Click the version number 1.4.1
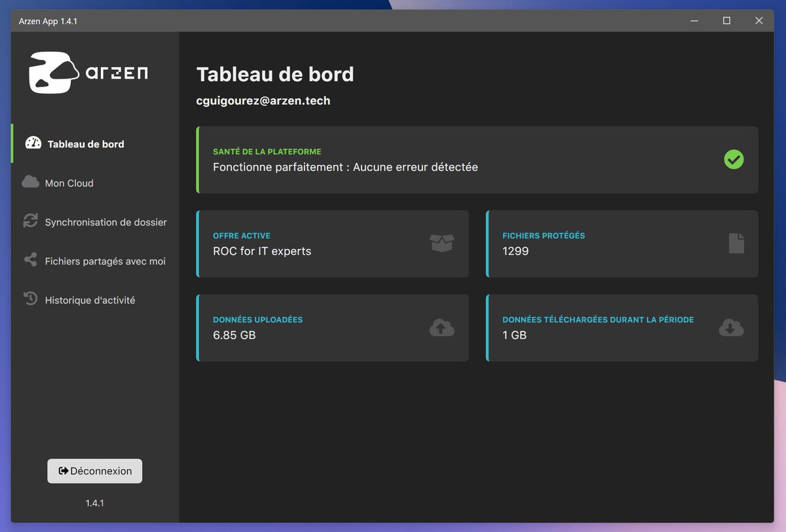 click(x=94, y=503)
